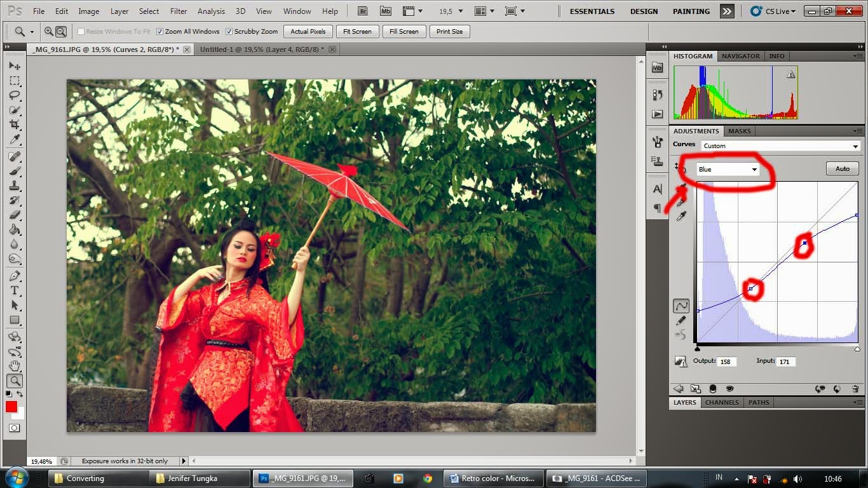Toggle Scrubby Zoom checkbox
This screenshot has height=488, width=868.
pos(229,31)
